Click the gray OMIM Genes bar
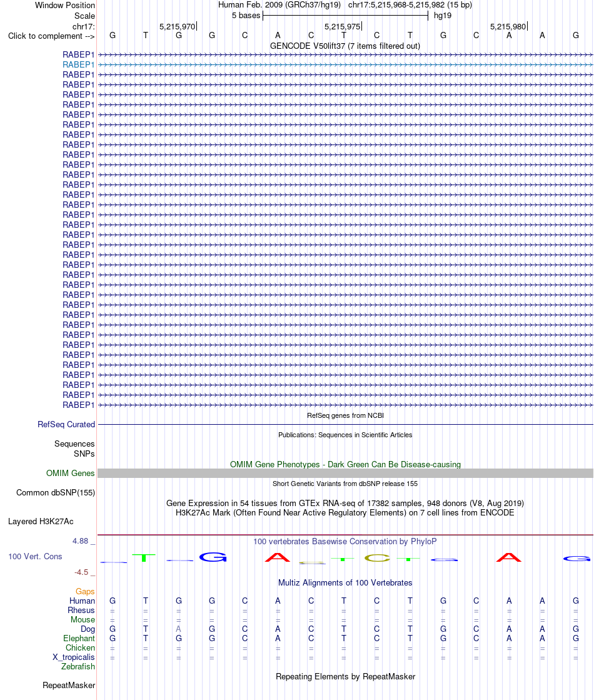The width and height of the screenshot is (594, 700). pyautogui.click(x=345, y=473)
